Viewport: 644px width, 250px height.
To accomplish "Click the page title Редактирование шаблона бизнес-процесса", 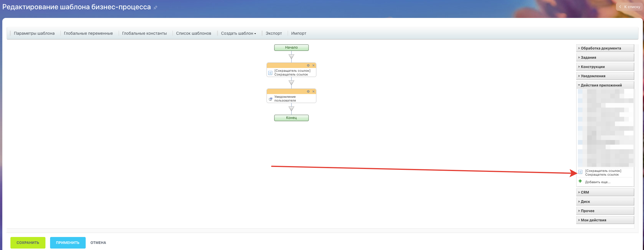I will (x=77, y=7).
